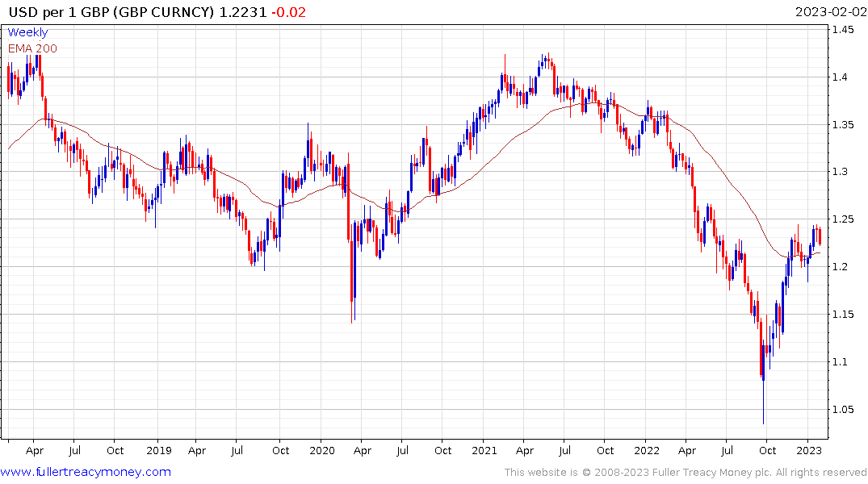This screenshot has height=484, width=868.
Task: Click the 2023 year label on time axis
Action: (809, 451)
